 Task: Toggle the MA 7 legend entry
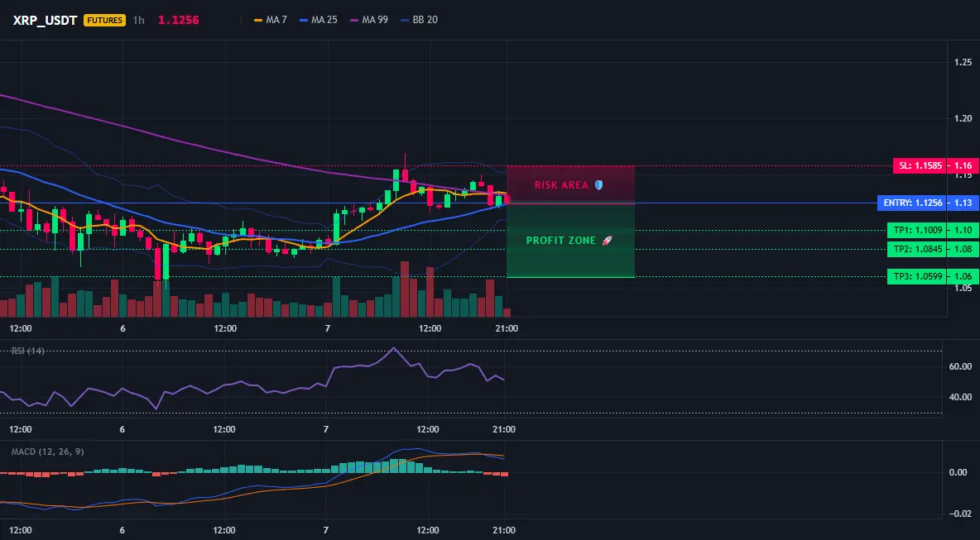(271, 20)
